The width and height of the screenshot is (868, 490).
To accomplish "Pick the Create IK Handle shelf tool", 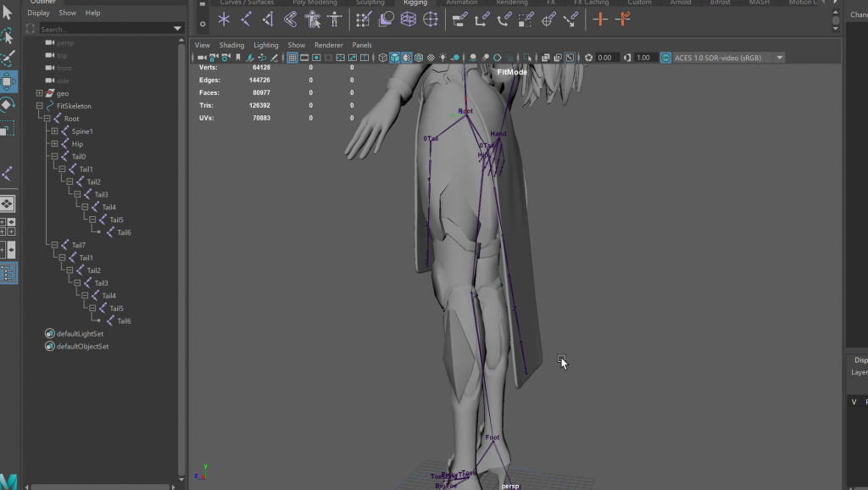I will point(269,19).
